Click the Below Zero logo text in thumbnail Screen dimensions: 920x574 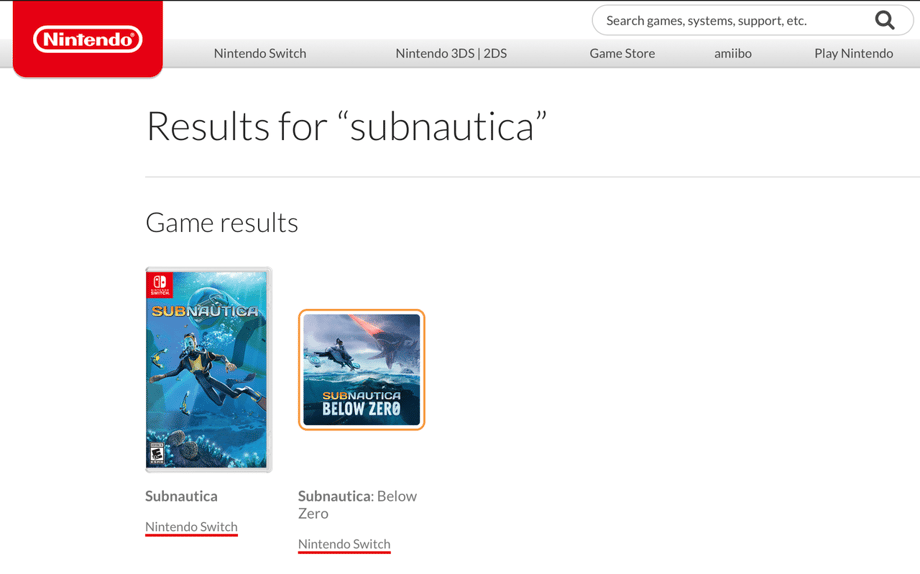click(x=361, y=403)
